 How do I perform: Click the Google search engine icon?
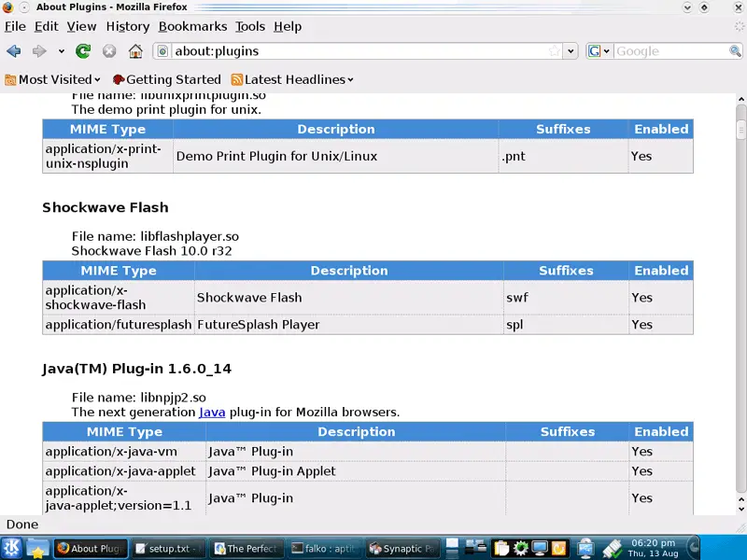(x=595, y=51)
